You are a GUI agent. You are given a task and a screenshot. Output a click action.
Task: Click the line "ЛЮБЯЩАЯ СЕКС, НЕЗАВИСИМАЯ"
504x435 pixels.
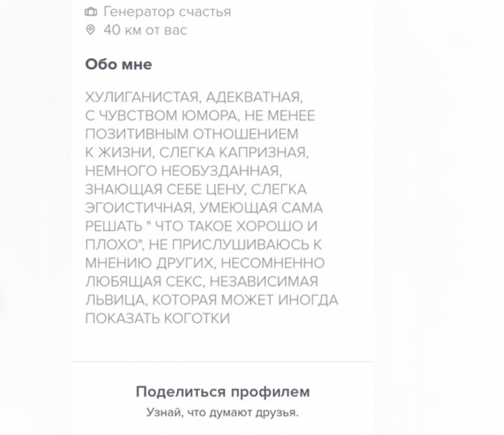point(202,281)
